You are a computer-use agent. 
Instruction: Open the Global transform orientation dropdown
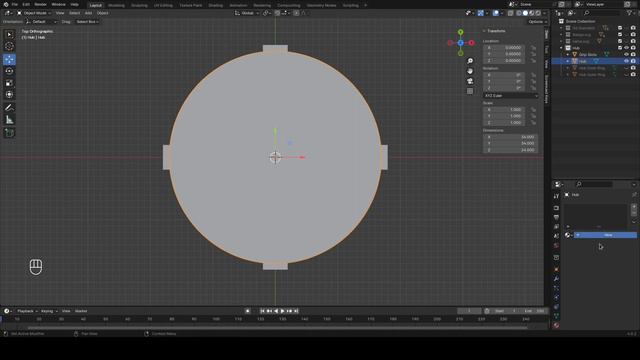coord(247,13)
